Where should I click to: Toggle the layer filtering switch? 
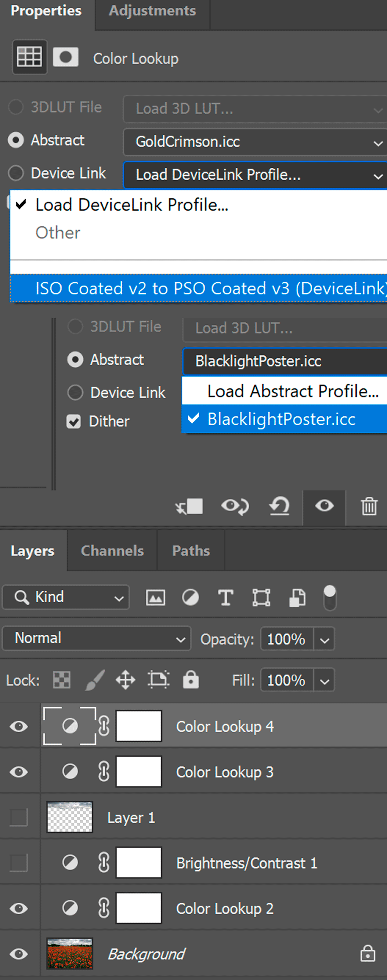[x=330, y=598]
